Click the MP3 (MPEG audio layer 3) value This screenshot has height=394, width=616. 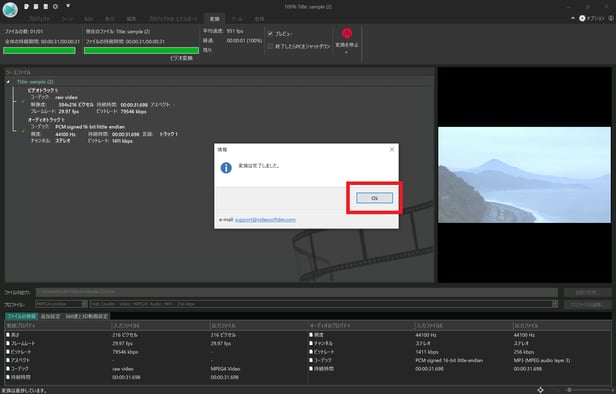(542, 360)
